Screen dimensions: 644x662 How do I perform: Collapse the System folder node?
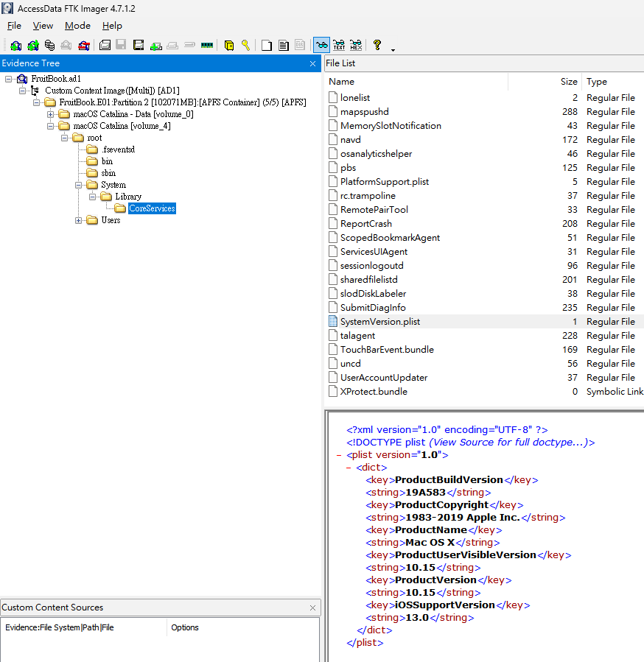tap(78, 185)
